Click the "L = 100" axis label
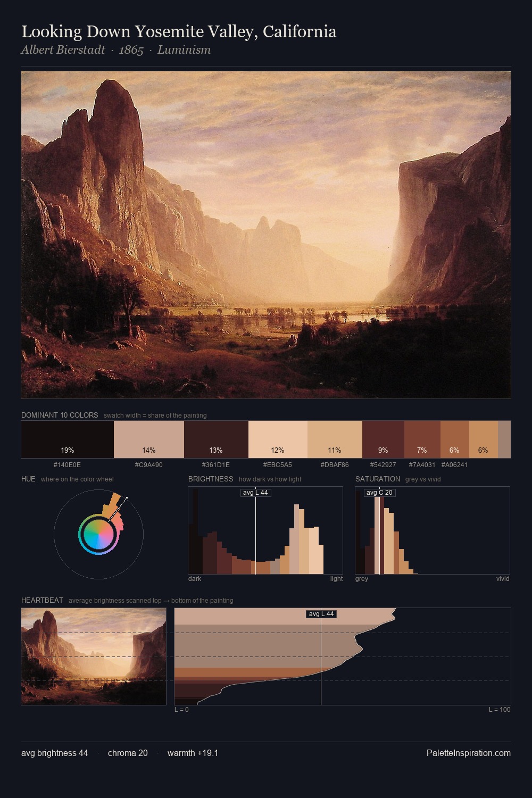This screenshot has width=532, height=798. (x=500, y=710)
